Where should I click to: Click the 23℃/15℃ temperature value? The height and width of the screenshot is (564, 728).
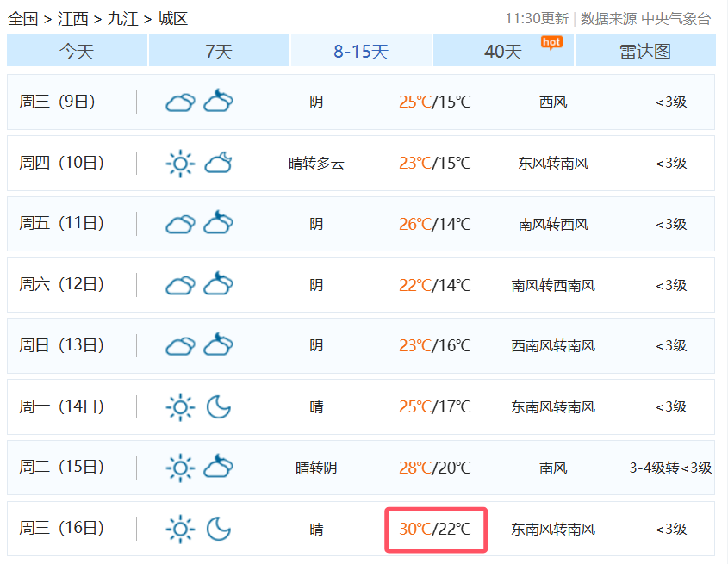(x=435, y=163)
